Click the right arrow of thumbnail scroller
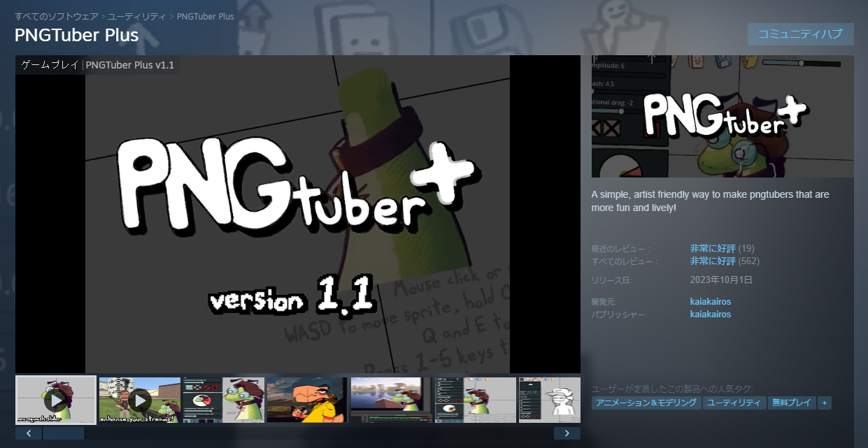 tap(567, 433)
